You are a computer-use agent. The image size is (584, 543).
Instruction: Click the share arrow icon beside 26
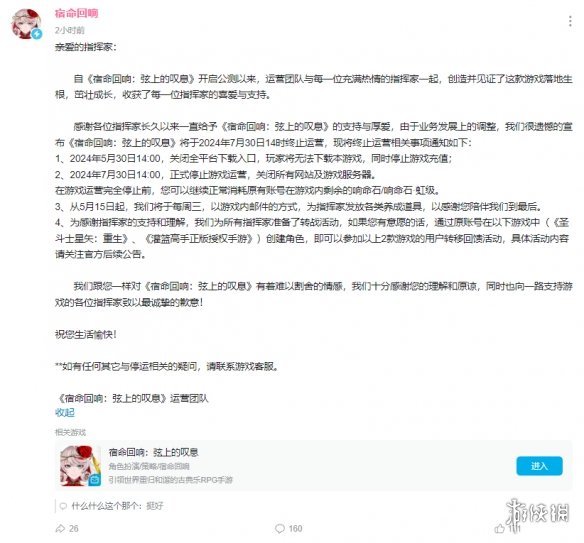pos(60,528)
